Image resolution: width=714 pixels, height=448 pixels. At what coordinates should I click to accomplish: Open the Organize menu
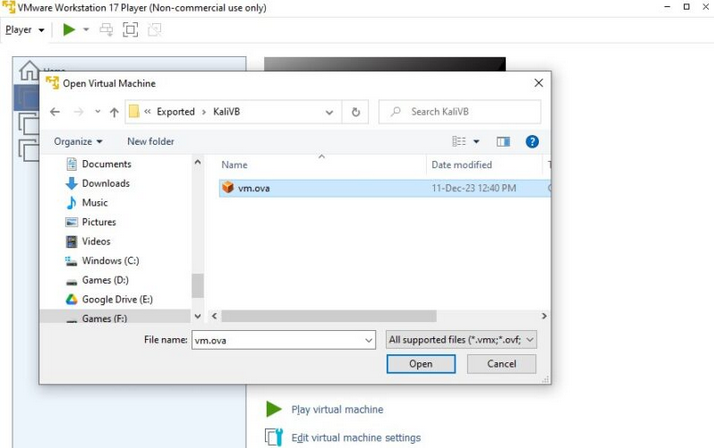click(78, 142)
